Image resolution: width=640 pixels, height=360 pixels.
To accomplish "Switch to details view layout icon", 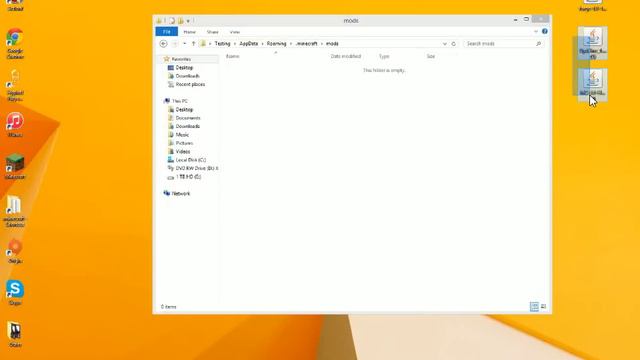I will pos(534,307).
